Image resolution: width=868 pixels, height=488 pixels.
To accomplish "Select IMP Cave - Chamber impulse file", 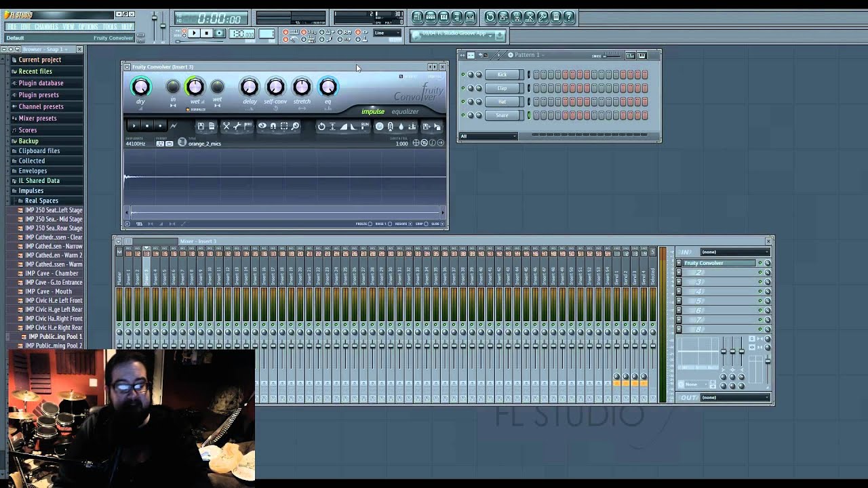I will (52, 273).
